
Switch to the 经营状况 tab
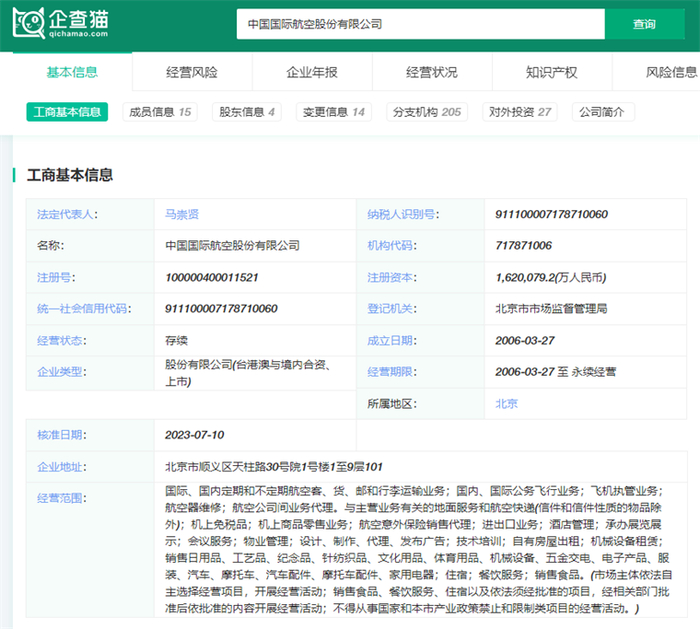[x=432, y=72]
